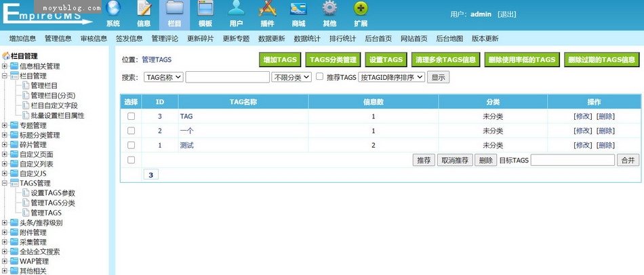Click the page icon beside 设置TAGS参数

point(26,193)
